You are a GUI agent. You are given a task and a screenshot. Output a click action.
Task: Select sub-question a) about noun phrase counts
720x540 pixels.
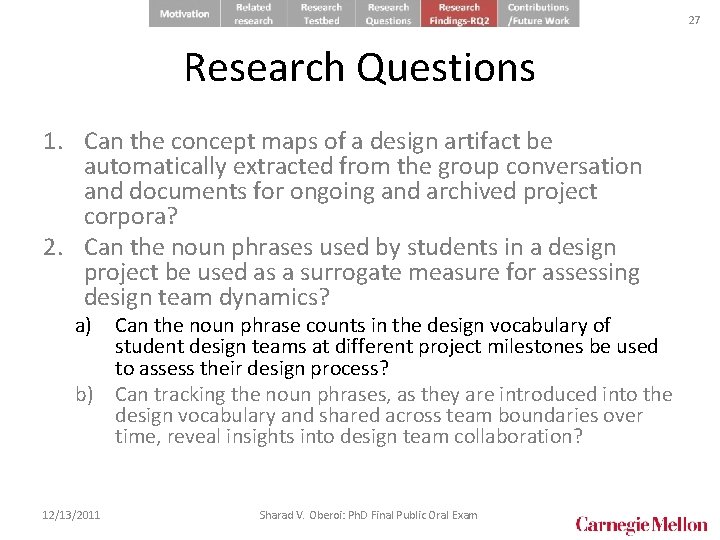[x=366, y=347]
